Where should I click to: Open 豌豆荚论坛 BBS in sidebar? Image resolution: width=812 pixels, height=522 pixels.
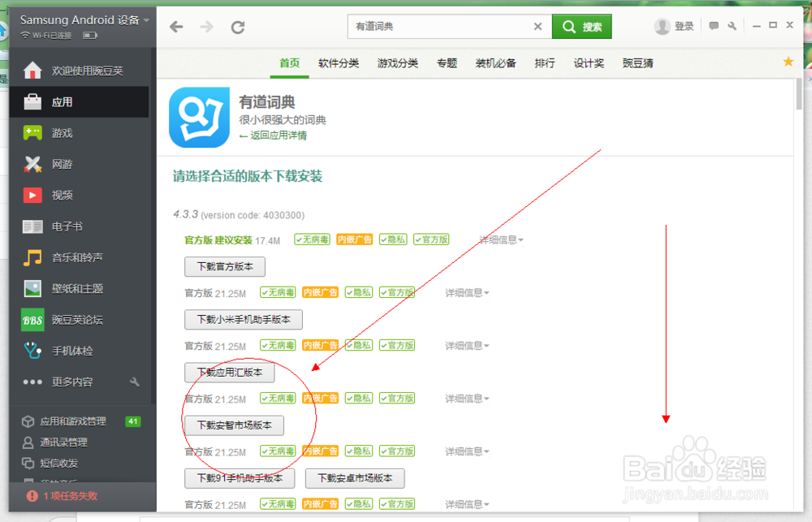pyautogui.click(x=79, y=320)
